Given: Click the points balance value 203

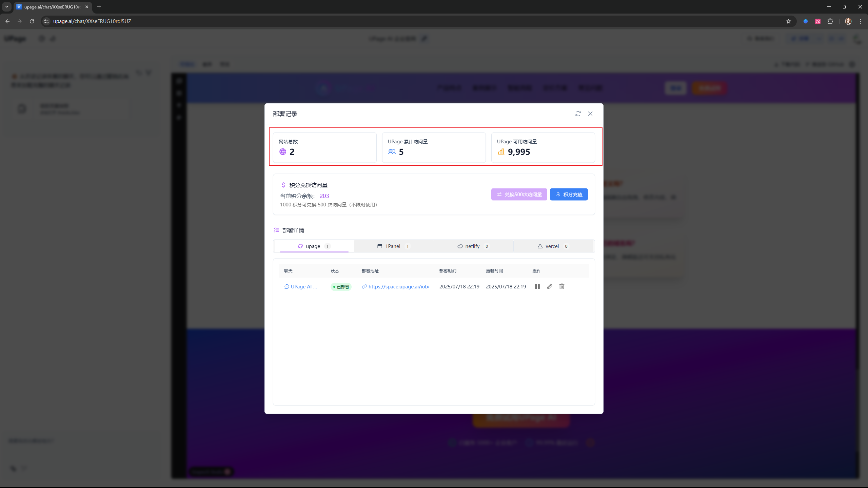Looking at the screenshot, I should 324,196.
